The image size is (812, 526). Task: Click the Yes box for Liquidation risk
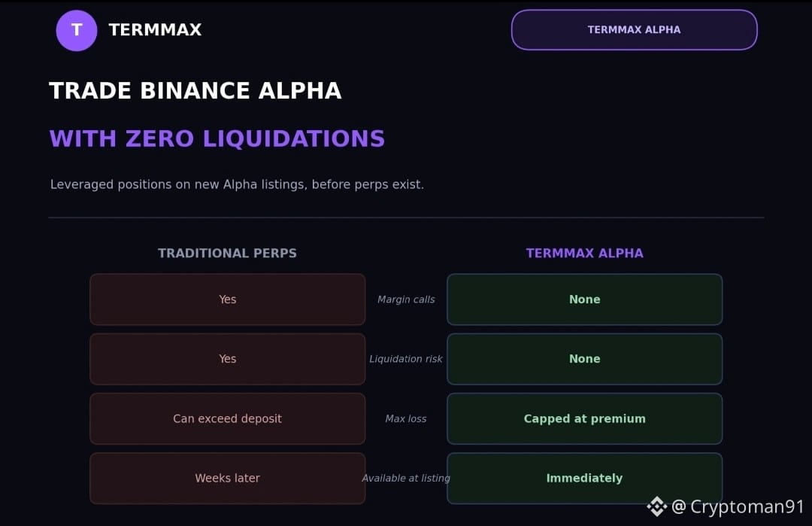click(x=227, y=359)
